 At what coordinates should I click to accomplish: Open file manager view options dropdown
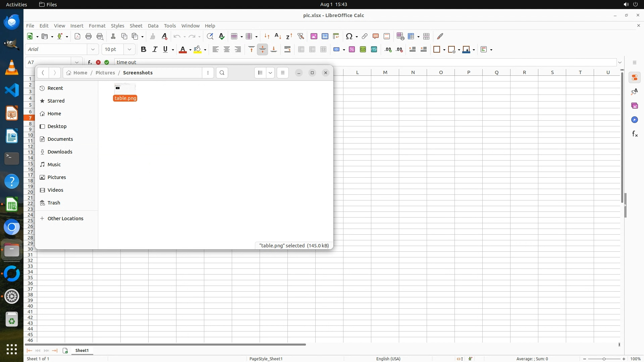[x=270, y=73]
